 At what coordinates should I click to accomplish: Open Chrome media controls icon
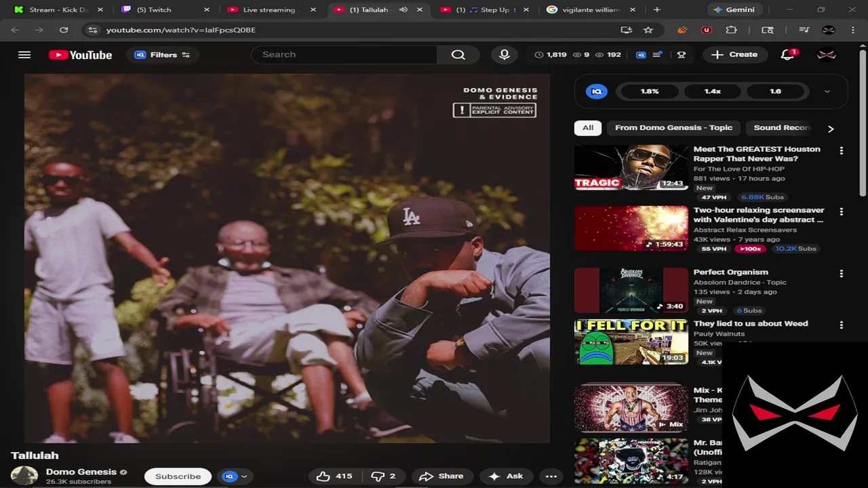point(804,30)
